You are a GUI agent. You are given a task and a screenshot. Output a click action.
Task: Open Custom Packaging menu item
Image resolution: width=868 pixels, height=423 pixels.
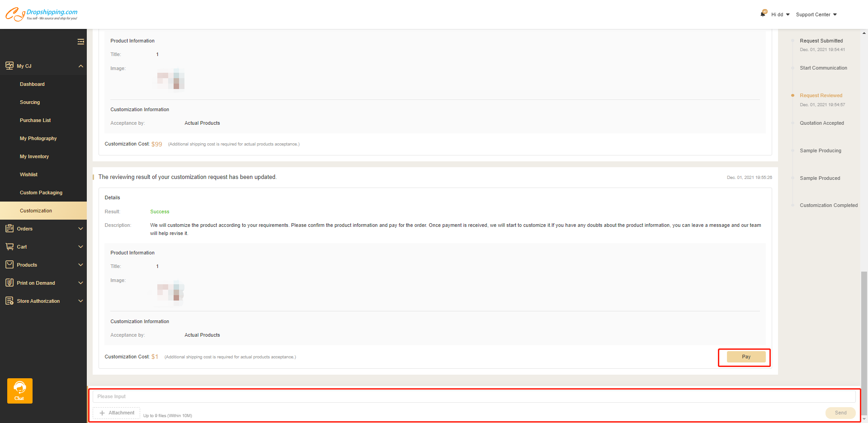tap(41, 193)
